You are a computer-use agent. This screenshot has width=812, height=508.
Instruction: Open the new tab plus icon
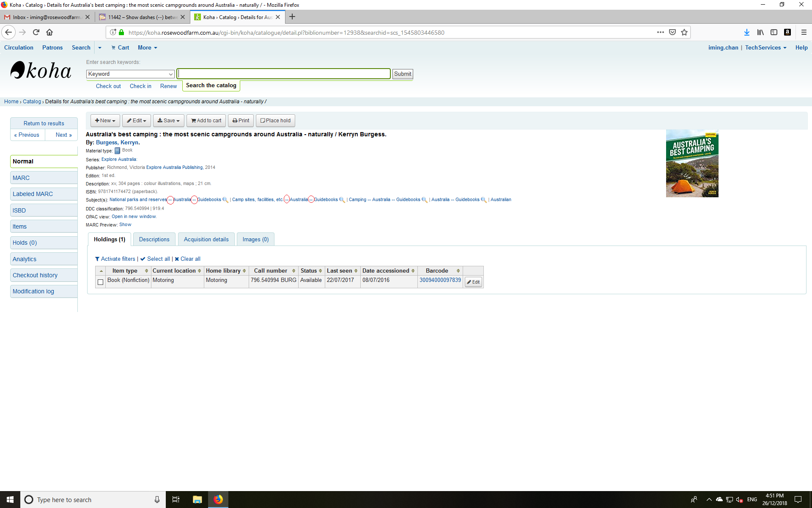pos(292,17)
